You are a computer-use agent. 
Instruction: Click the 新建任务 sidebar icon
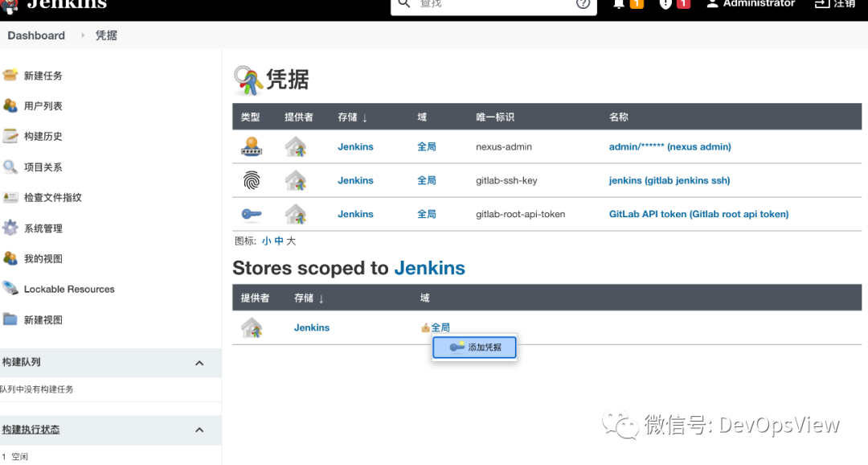[10, 75]
